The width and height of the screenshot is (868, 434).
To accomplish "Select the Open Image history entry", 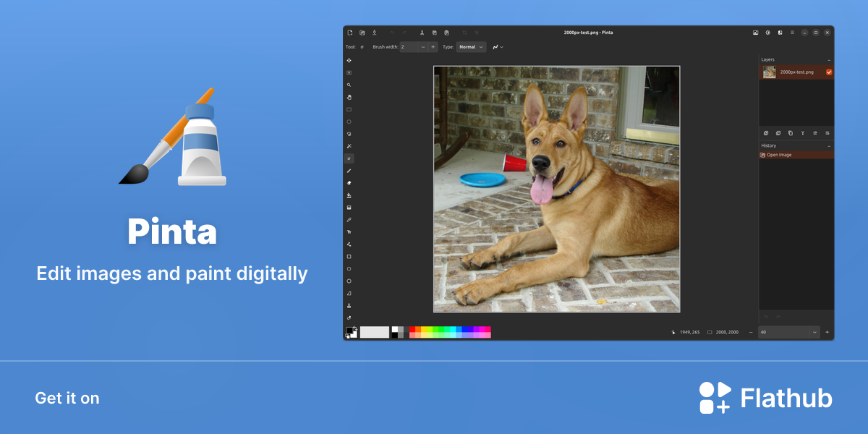I will [796, 155].
